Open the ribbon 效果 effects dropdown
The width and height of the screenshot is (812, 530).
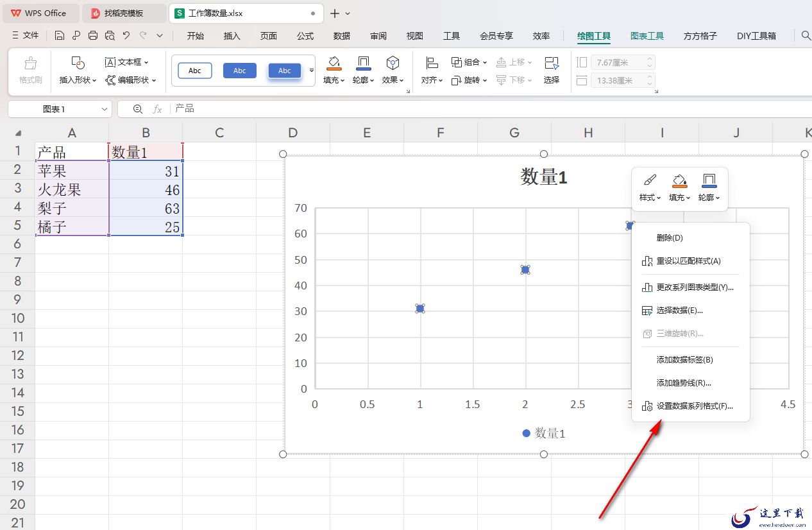(x=393, y=80)
